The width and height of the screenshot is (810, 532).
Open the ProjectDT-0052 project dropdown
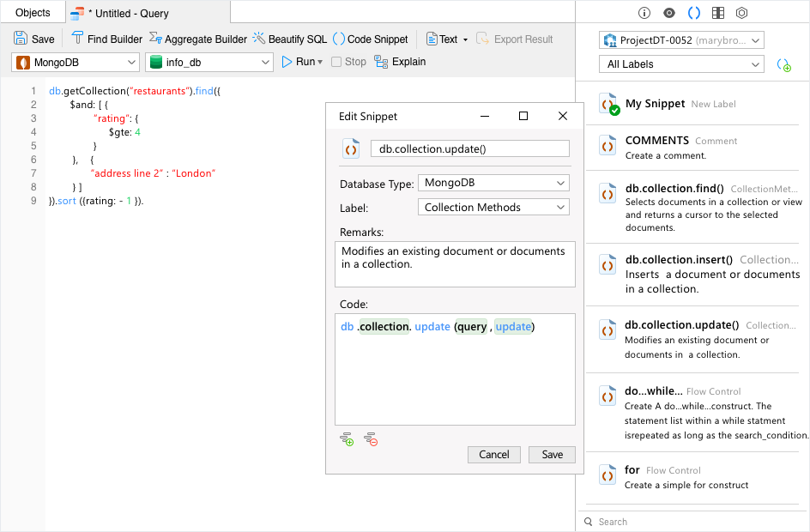point(681,39)
